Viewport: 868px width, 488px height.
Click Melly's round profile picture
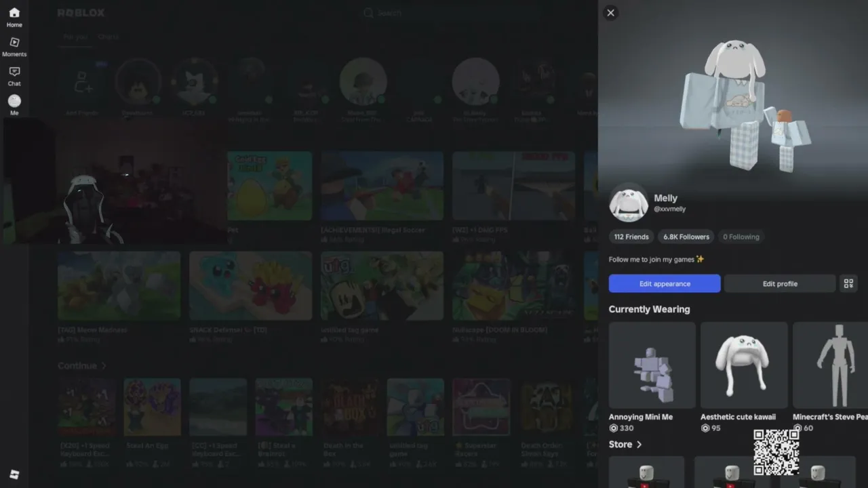(x=629, y=203)
